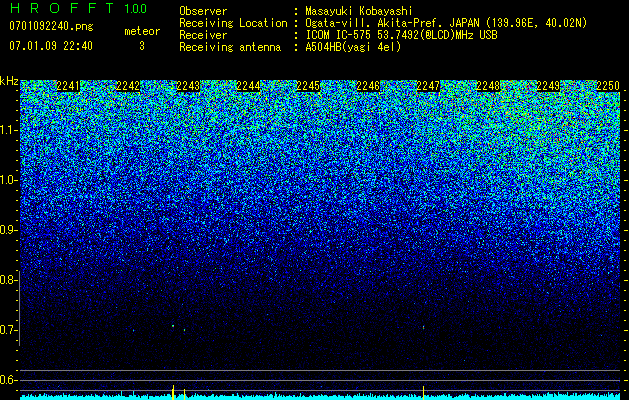Click the 0.8 kHz axis label
Viewport: 629px width, 400px height.
(x=8, y=280)
